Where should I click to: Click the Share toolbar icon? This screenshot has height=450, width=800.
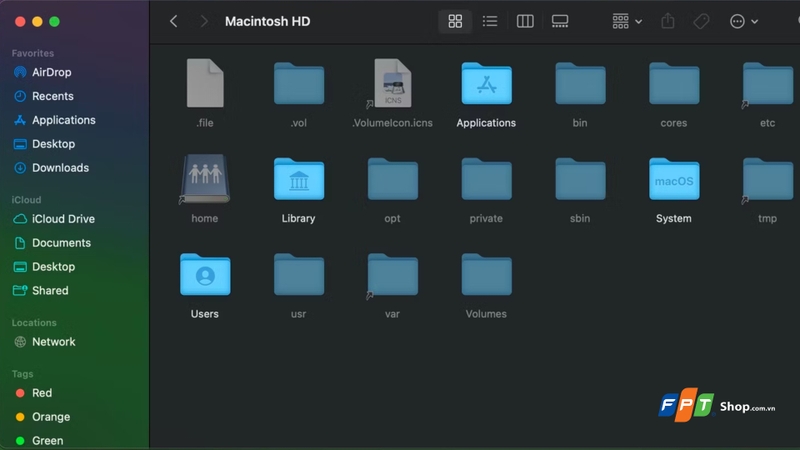tap(668, 21)
